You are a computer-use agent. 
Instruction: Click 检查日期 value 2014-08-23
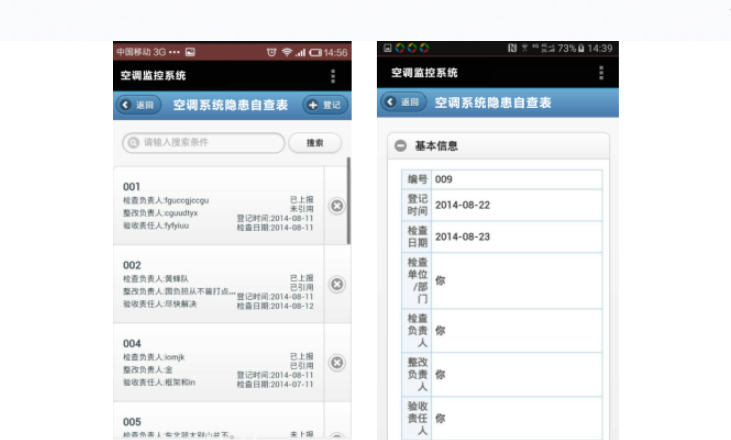point(517,237)
